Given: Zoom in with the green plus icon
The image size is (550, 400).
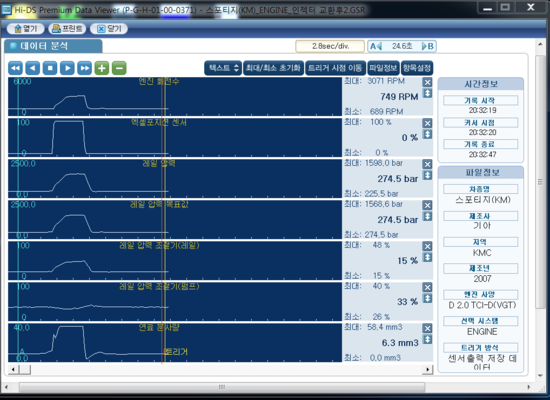Looking at the screenshot, I should (102, 68).
